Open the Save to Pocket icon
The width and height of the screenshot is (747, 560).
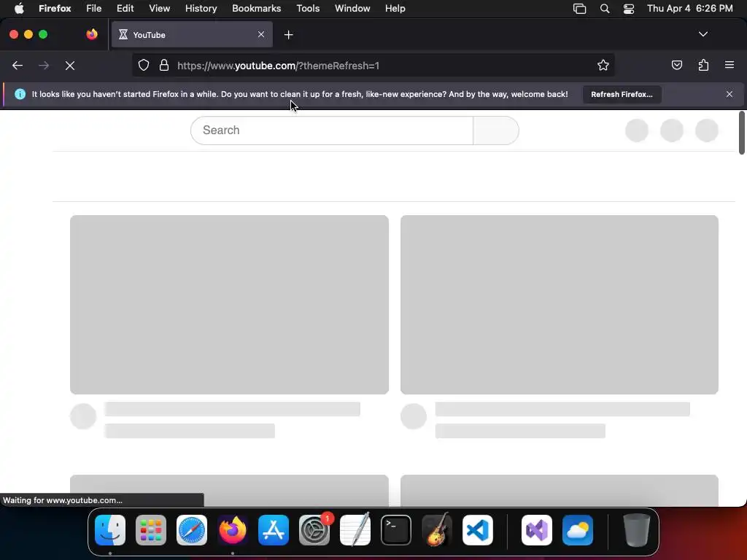(676, 65)
